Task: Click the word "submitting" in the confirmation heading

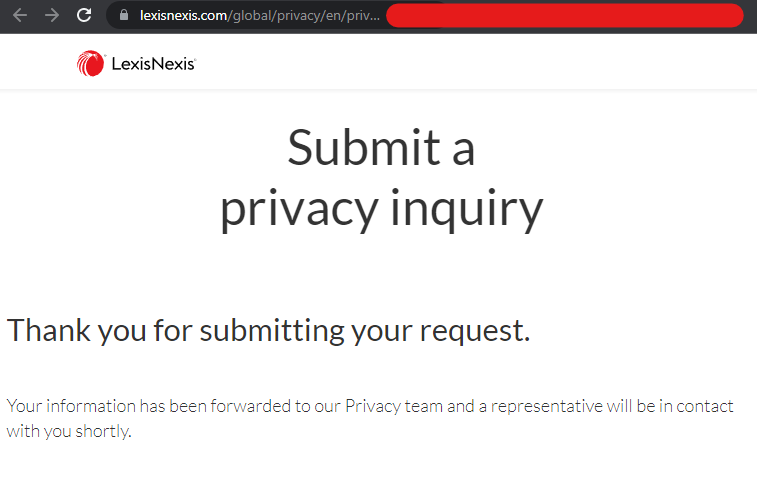Action: [x=272, y=331]
